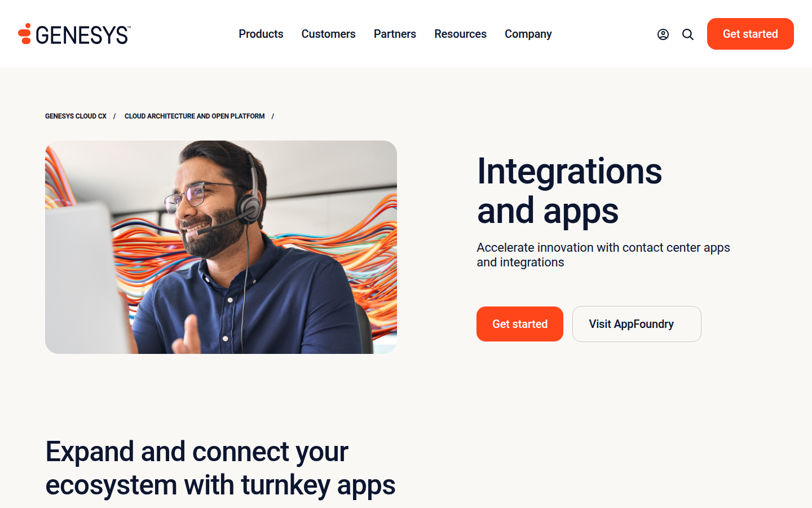Click the orange dots in Genesys logo
Image resolution: width=812 pixels, height=508 pixels.
(24, 34)
